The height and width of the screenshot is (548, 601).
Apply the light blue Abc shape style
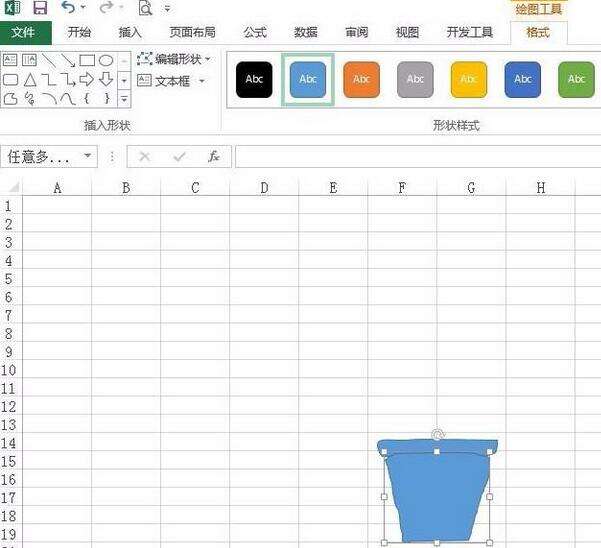click(x=308, y=80)
